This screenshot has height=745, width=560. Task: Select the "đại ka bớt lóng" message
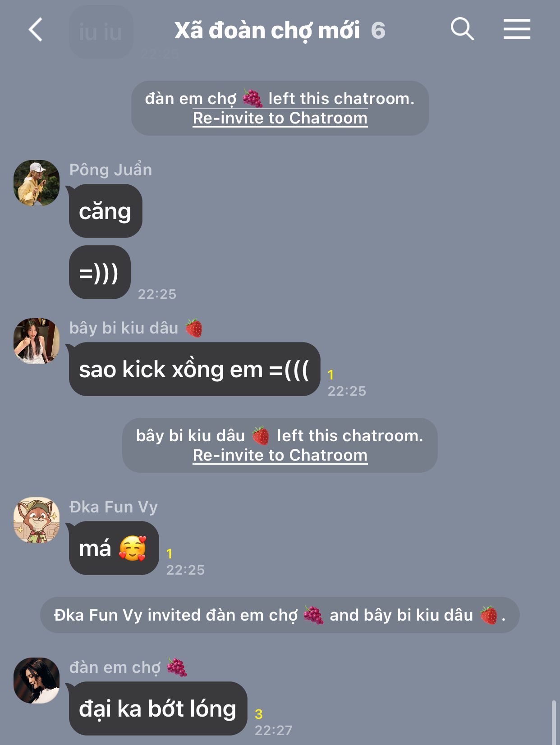(158, 708)
